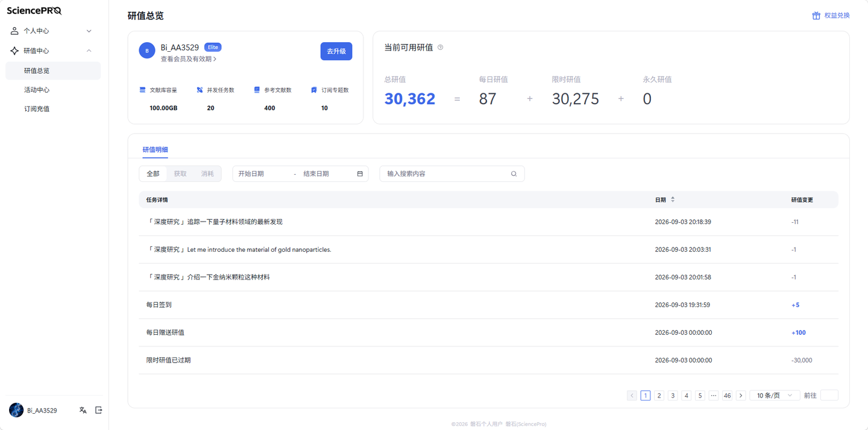The width and height of the screenshot is (868, 430).
Task: Click the 权益兑换 link
Action: 837,16
